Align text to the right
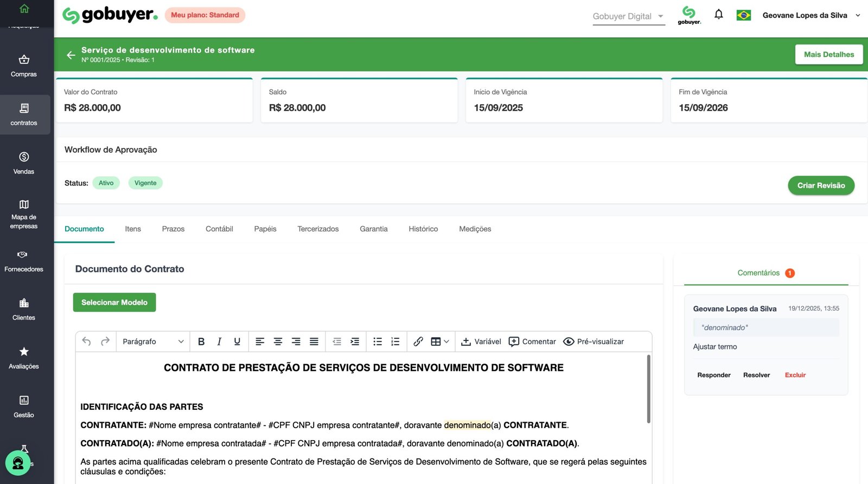Viewport: 868px width, 484px height. pyautogui.click(x=296, y=341)
